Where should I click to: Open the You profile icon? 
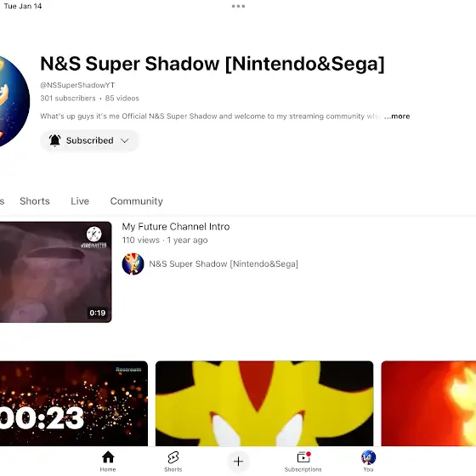point(368,461)
